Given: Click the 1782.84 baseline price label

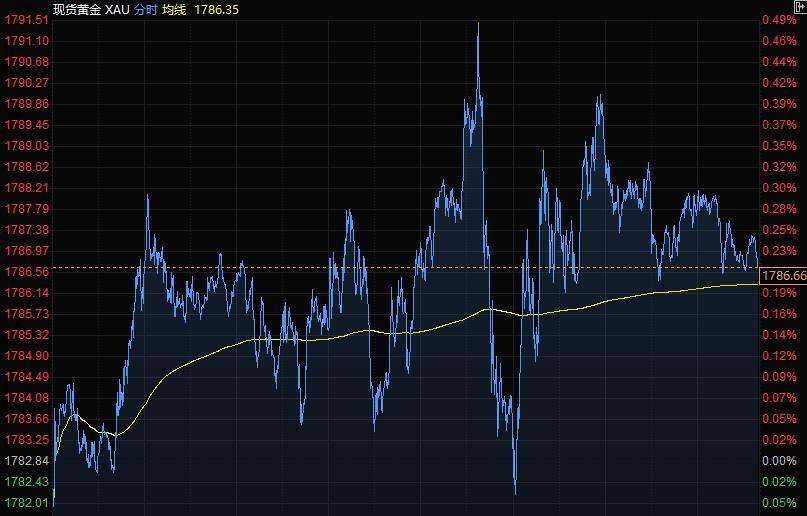Looking at the screenshot, I should click(27, 461).
